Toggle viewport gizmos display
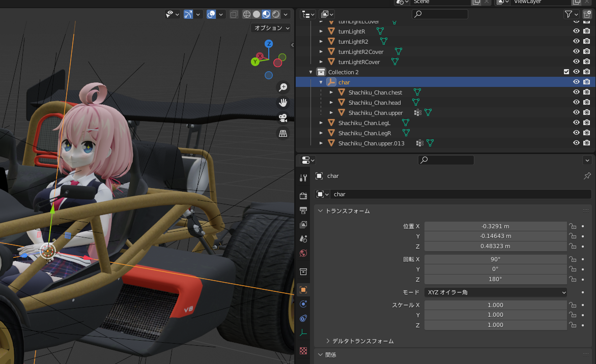This screenshot has width=596, height=364. [188, 14]
